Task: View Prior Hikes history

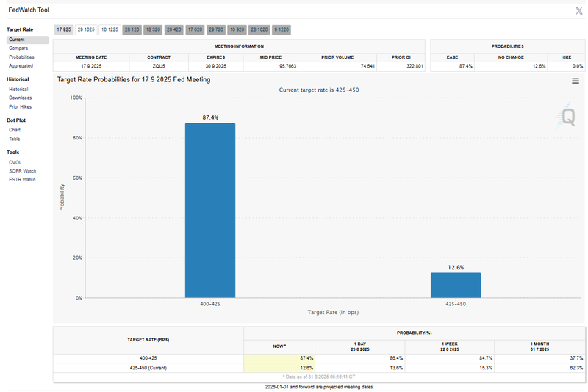Action: [20, 107]
